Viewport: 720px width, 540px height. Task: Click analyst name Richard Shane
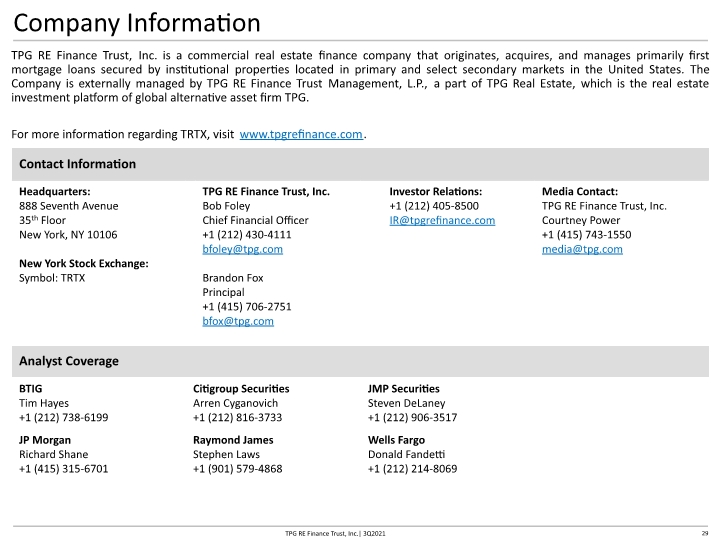pos(54,454)
